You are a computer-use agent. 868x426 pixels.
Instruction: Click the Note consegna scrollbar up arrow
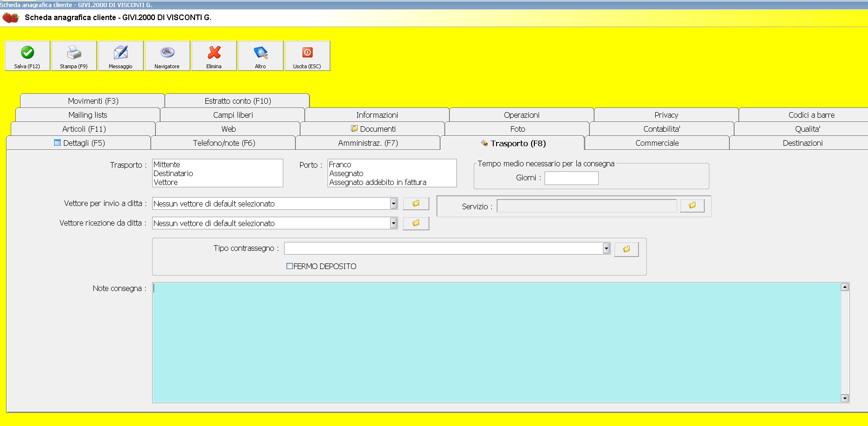[845, 287]
